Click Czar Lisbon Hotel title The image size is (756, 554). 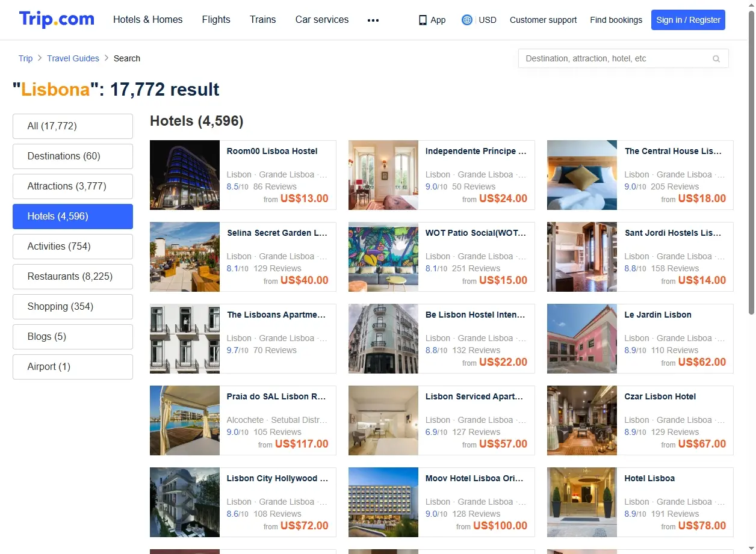click(x=660, y=396)
